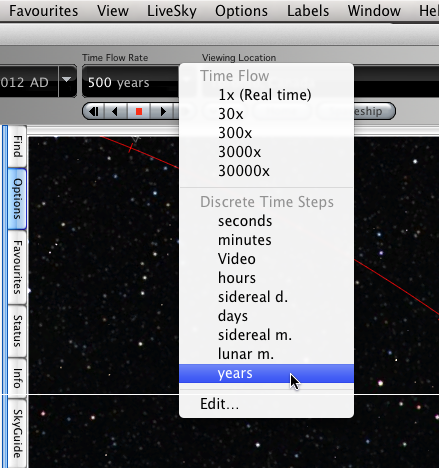Open the Options side tab
Viewport: 439px width, 468px height.
pos(17,199)
